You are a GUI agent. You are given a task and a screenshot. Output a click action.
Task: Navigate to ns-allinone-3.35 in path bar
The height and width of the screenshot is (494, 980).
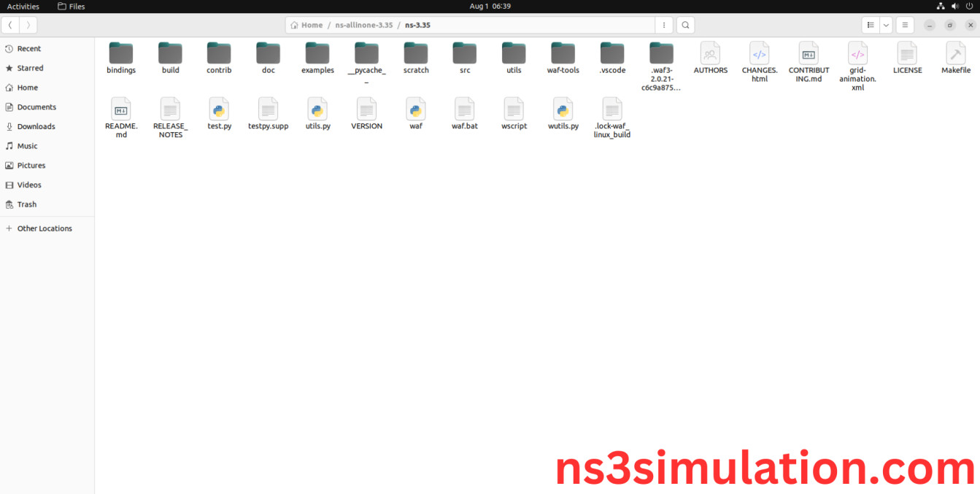tap(363, 25)
